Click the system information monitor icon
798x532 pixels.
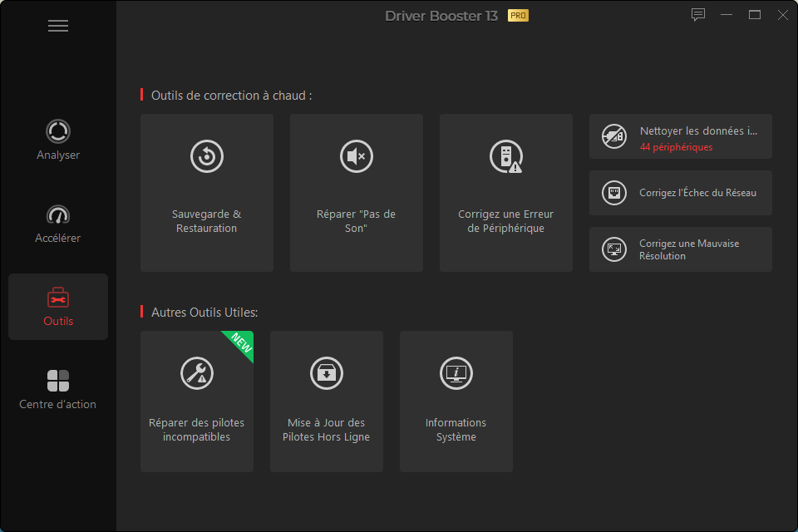pos(456,373)
